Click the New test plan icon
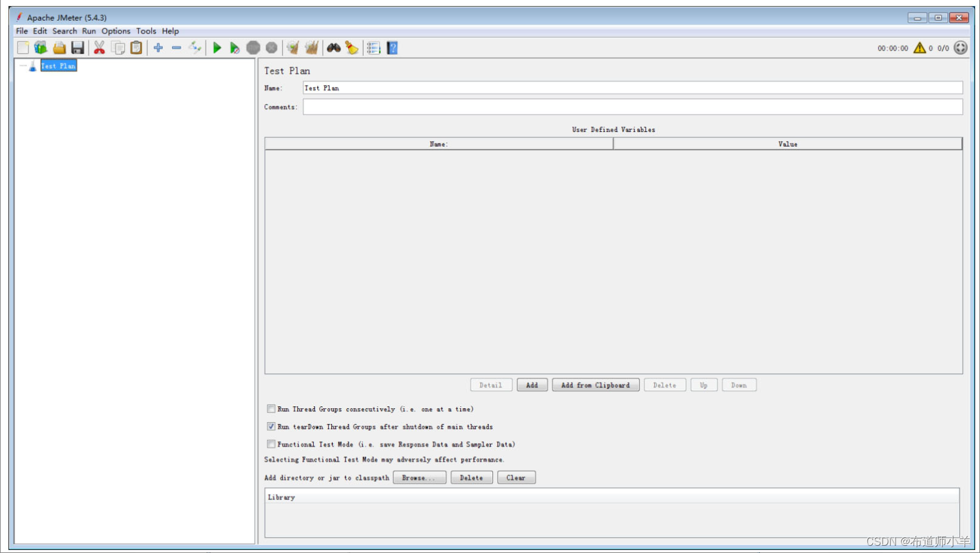The image size is (980, 553). [x=23, y=47]
